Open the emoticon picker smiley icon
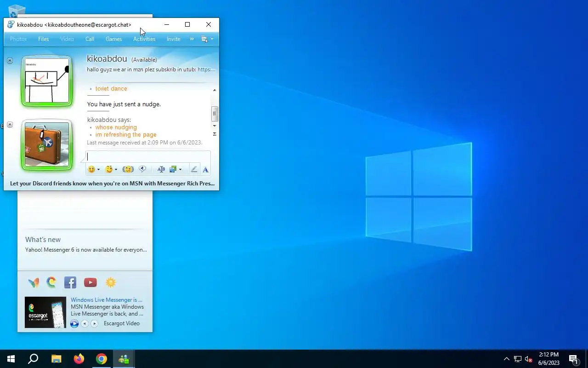 (x=91, y=169)
